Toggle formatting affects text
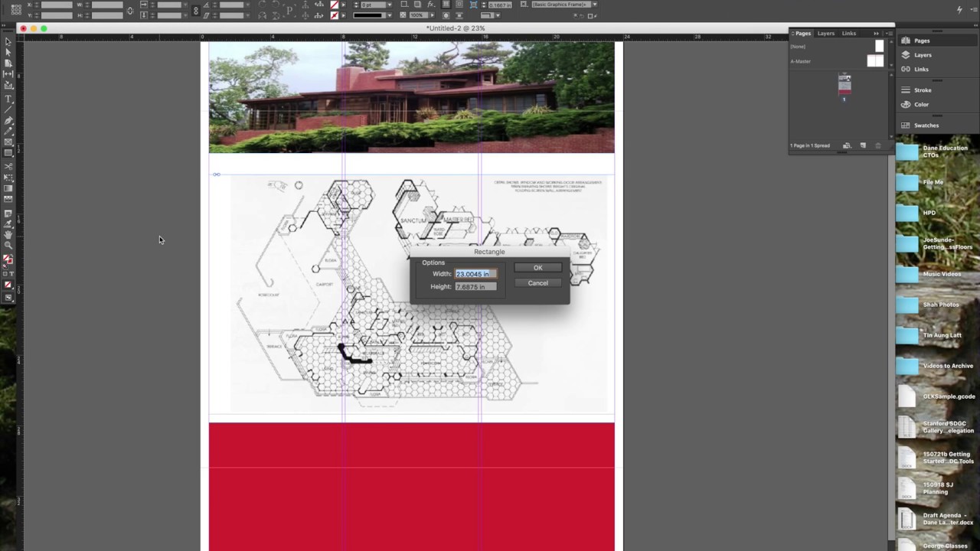Image resolution: width=980 pixels, height=551 pixels. click(x=11, y=273)
